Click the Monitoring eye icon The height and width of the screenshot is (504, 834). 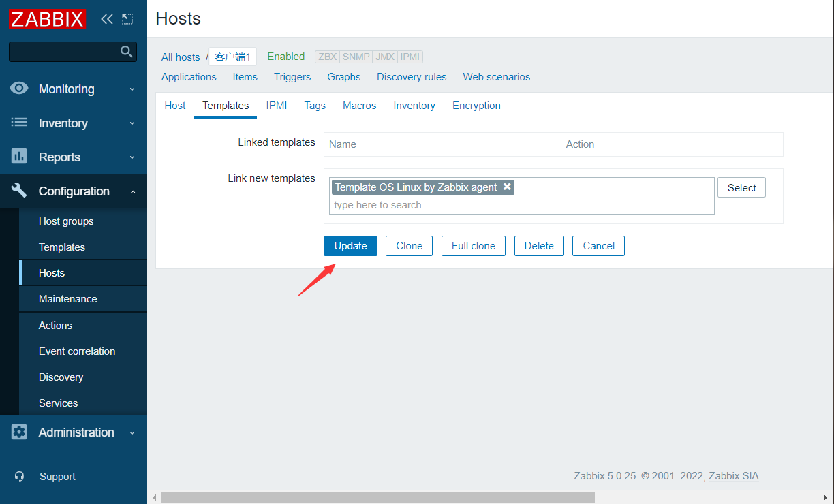[19, 89]
